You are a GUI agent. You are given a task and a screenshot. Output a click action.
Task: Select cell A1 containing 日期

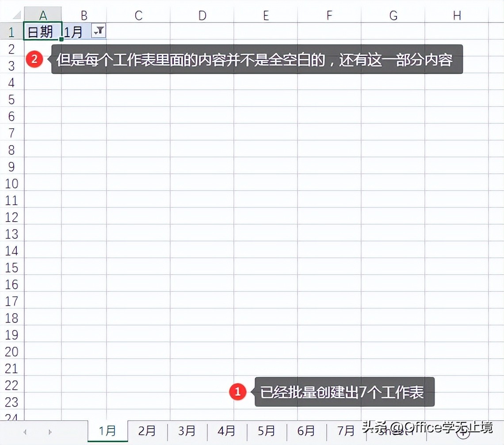pos(42,31)
